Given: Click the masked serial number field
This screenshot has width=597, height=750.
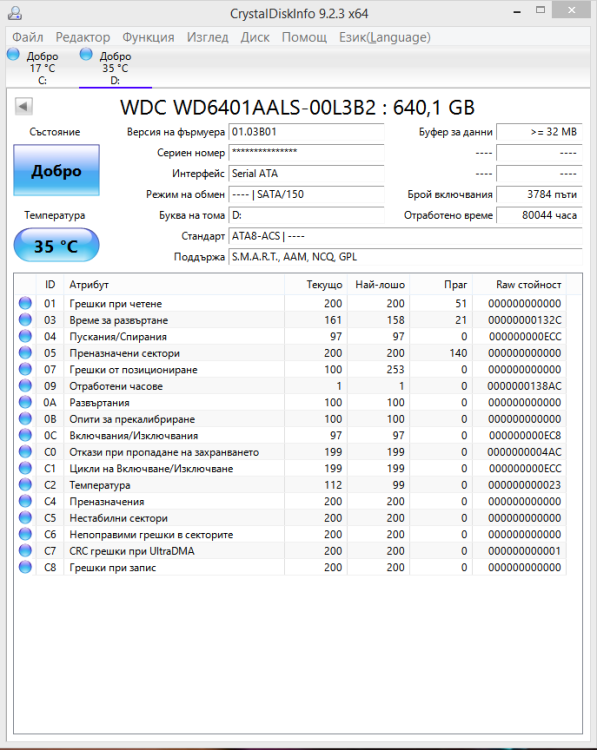Looking at the screenshot, I should pos(306,153).
